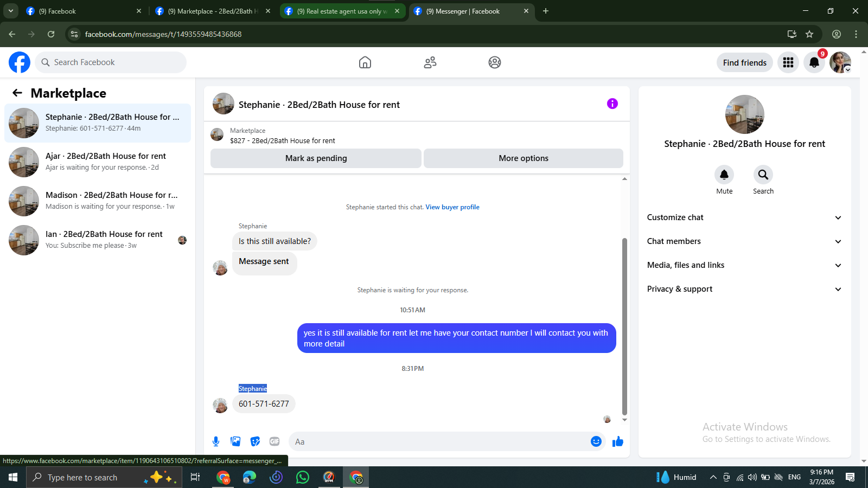Open the Groups icon in top navigation

click(x=495, y=62)
